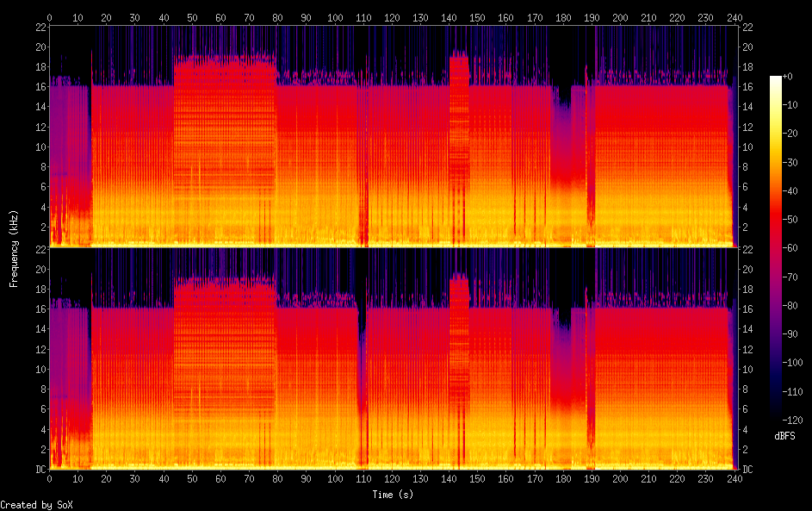The image size is (812, 511).
Task: Click the "+0" color scale label
Action: (x=787, y=77)
